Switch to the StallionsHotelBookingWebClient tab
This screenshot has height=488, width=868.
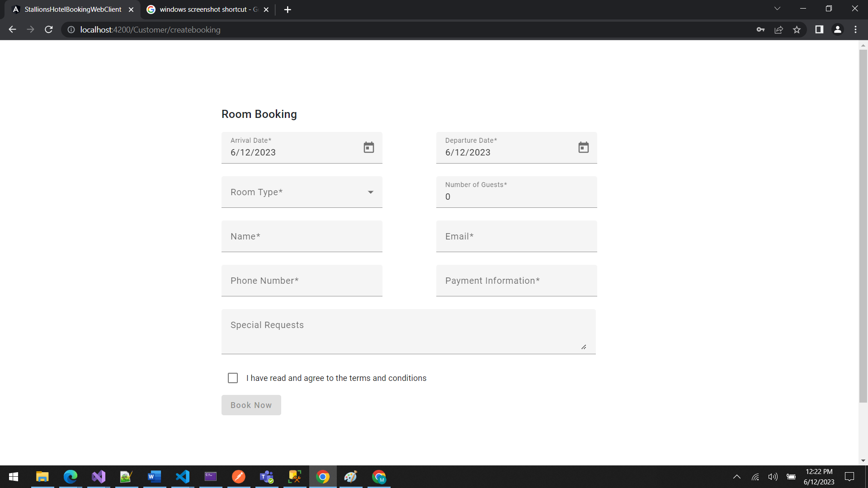click(72, 9)
